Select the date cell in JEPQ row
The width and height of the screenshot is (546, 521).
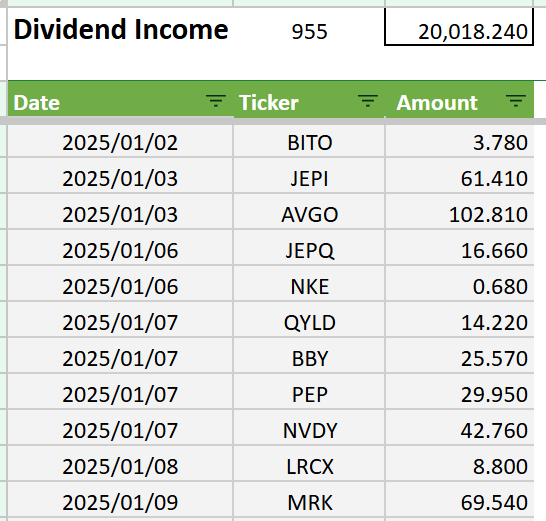[120, 247]
